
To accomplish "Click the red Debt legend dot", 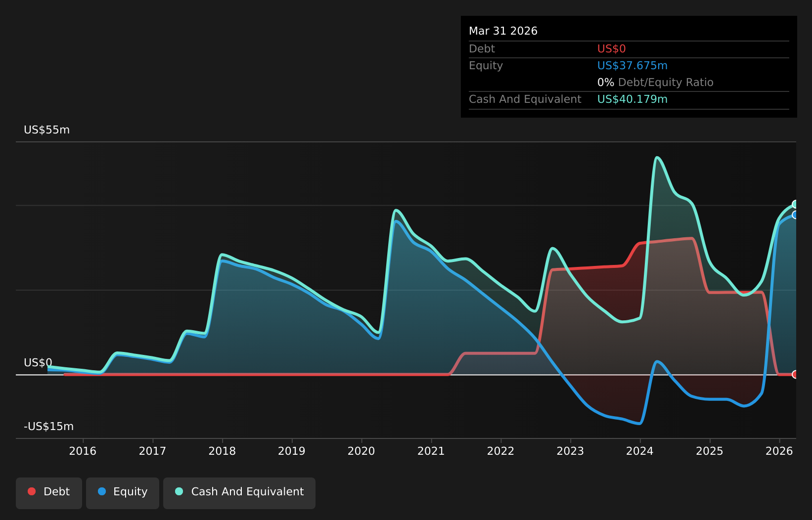I will (x=32, y=491).
